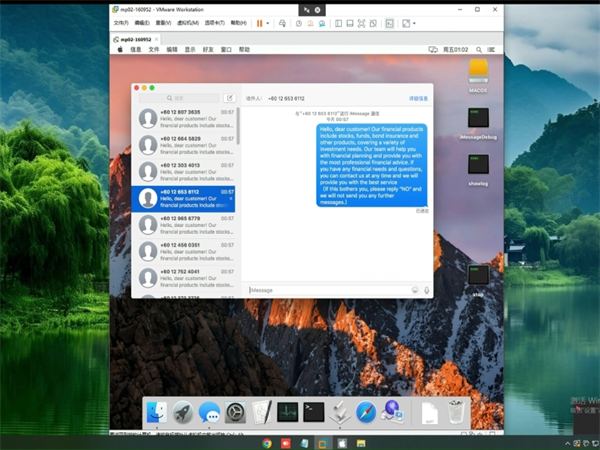600x450 pixels.
Task: Open the VMware 文件(F) menu
Action: (x=121, y=22)
